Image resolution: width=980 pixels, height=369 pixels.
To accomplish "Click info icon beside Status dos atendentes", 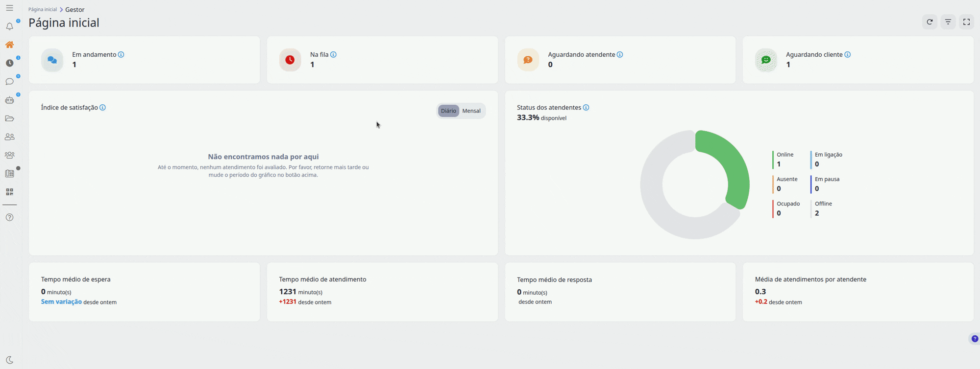I will tap(586, 108).
